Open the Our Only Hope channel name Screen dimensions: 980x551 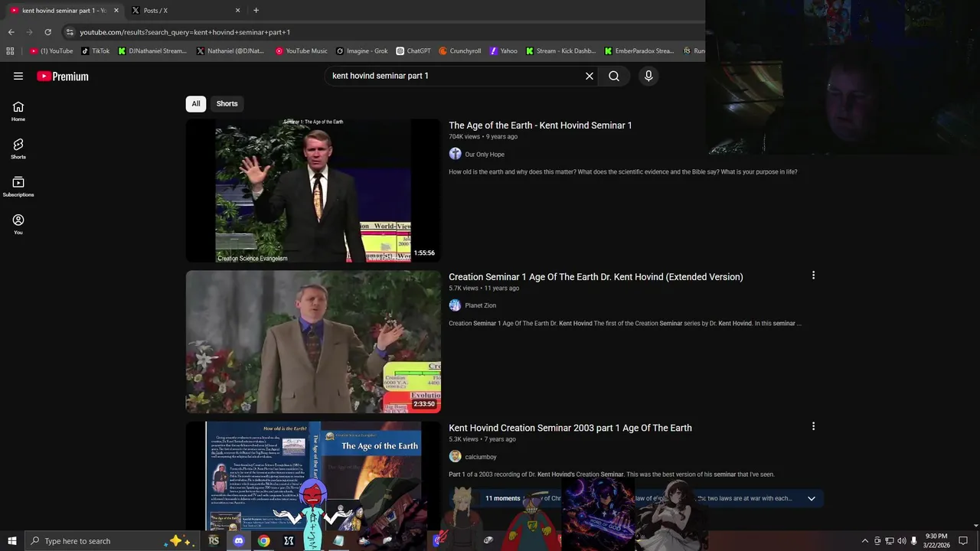[485, 155]
